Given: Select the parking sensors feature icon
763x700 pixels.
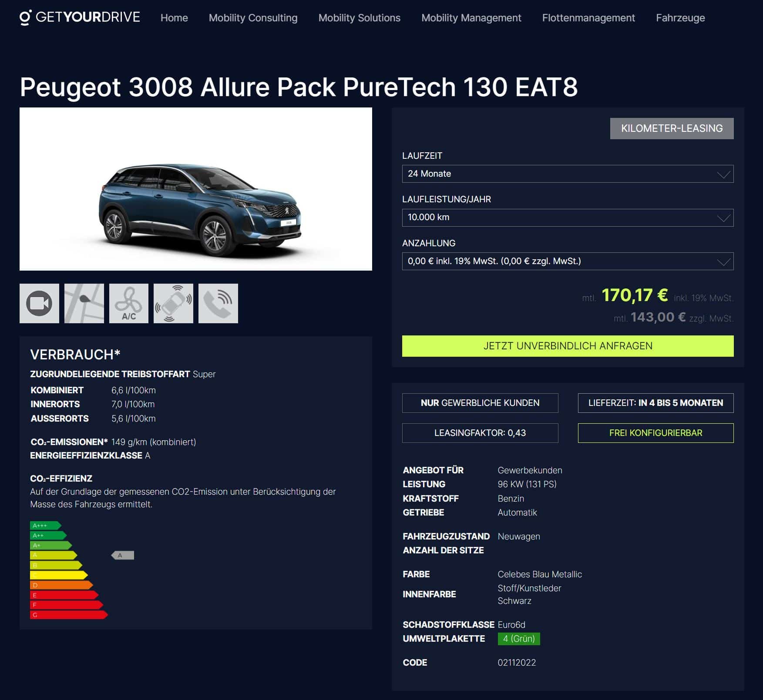Looking at the screenshot, I should tap(173, 303).
